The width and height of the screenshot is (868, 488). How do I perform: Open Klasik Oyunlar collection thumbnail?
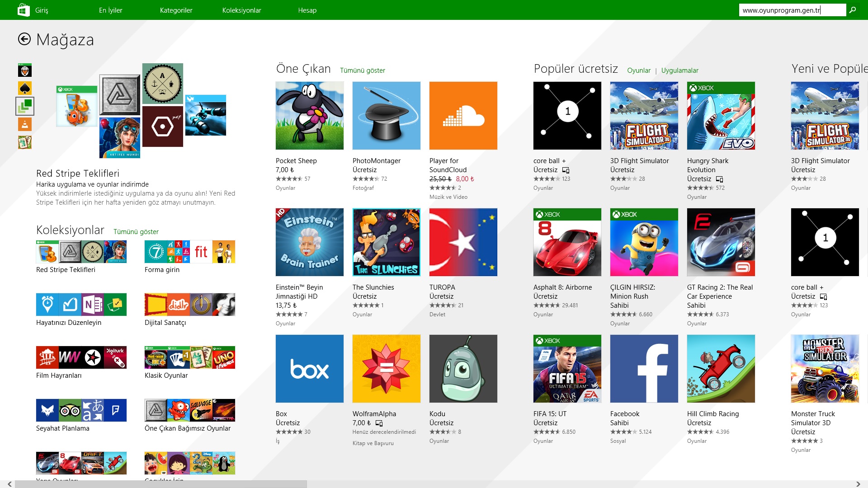(x=190, y=357)
